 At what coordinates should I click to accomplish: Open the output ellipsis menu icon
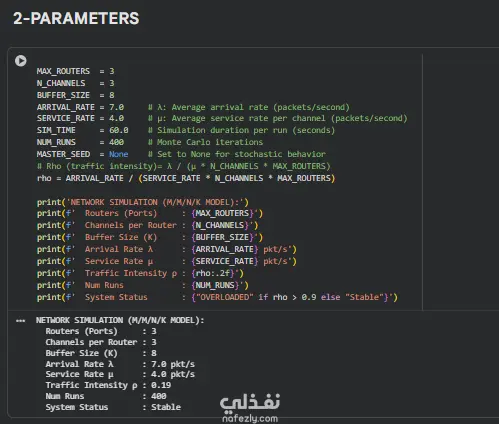coord(20,321)
